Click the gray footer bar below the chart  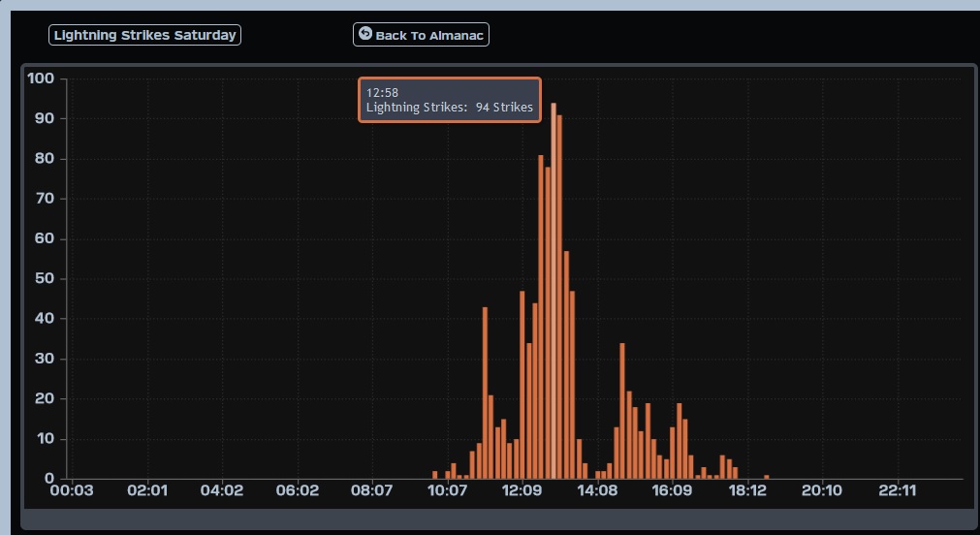[497, 519]
